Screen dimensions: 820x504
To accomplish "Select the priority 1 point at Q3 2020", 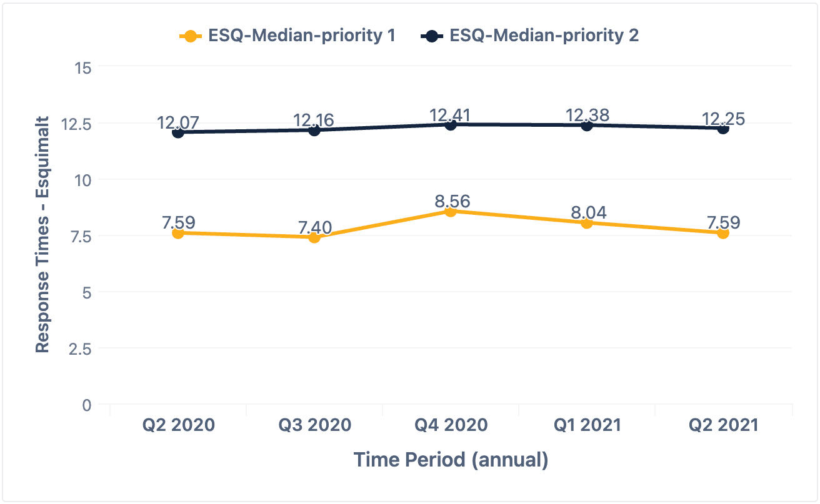I will tap(314, 237).
